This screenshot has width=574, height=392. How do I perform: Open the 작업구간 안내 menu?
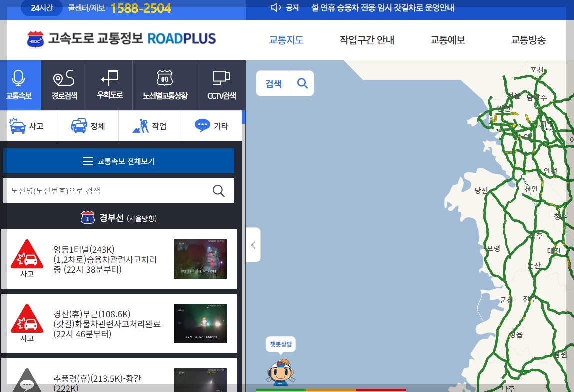click(x=367, y=40)
